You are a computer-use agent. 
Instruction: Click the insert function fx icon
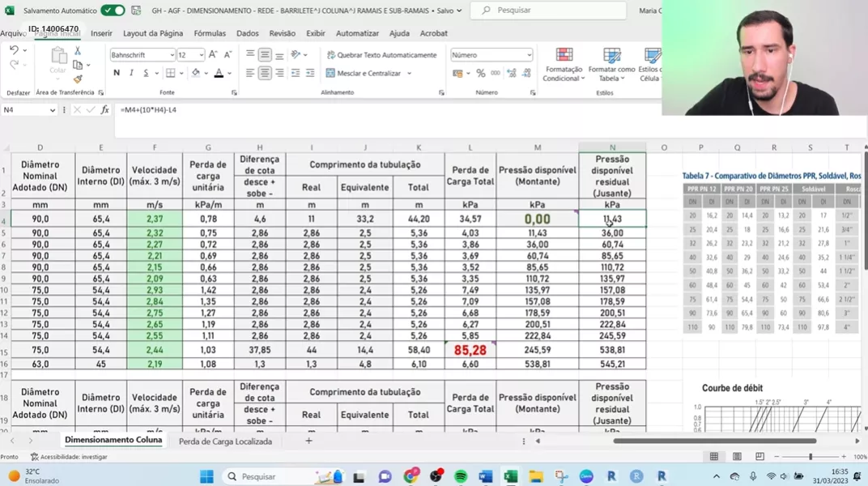click(104, 110)
